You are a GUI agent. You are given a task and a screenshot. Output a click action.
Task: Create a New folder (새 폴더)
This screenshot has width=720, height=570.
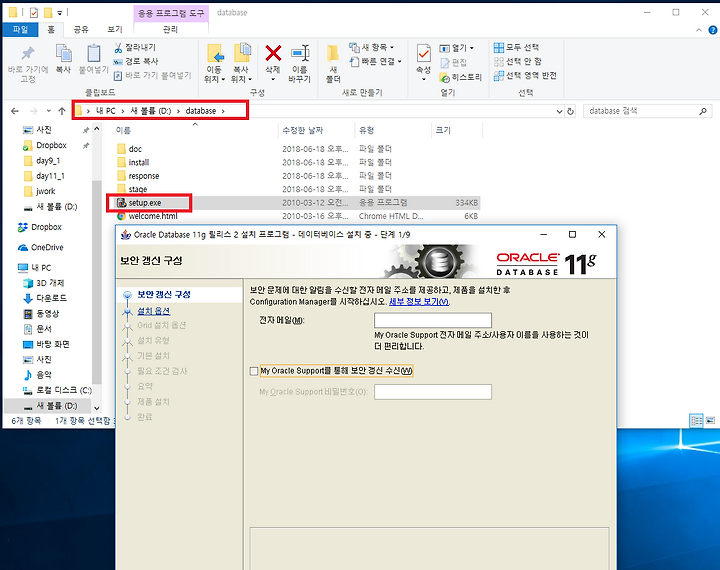point(333,63)
